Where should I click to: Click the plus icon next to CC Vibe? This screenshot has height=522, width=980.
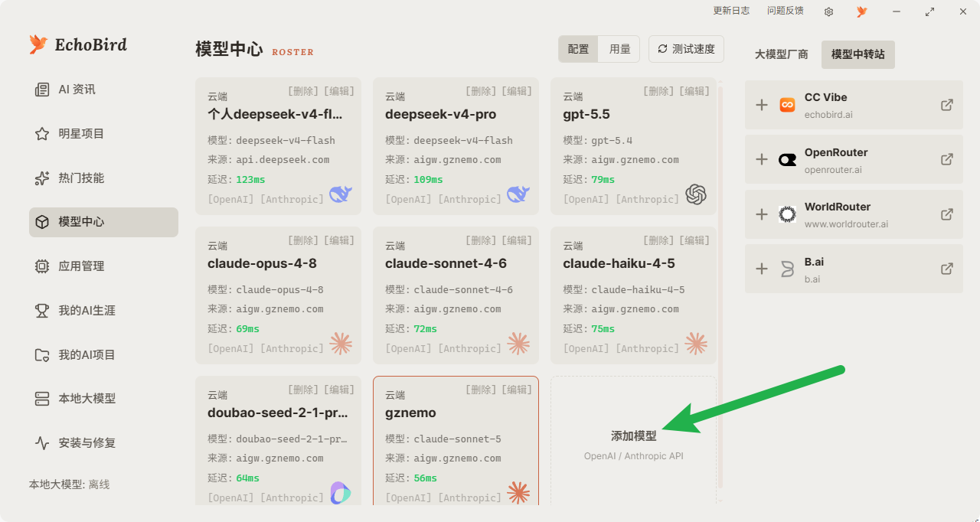click(762, 105)
